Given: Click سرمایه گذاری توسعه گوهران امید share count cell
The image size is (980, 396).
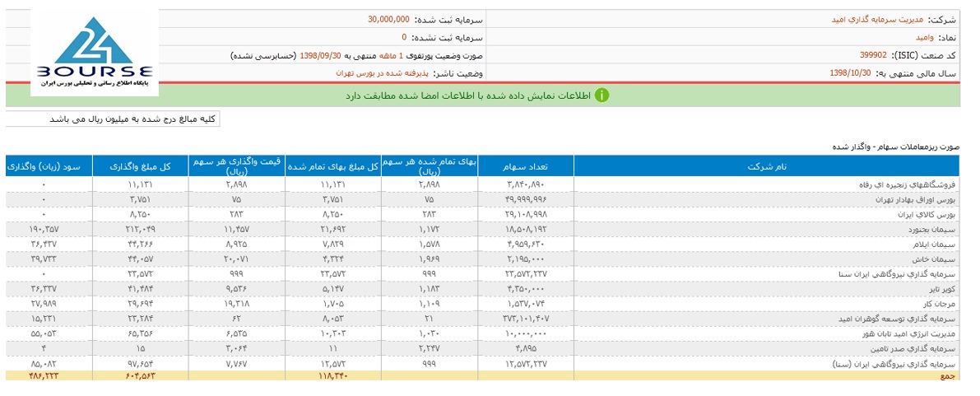Looking at the screenshot, I should [x=526, y=319].
